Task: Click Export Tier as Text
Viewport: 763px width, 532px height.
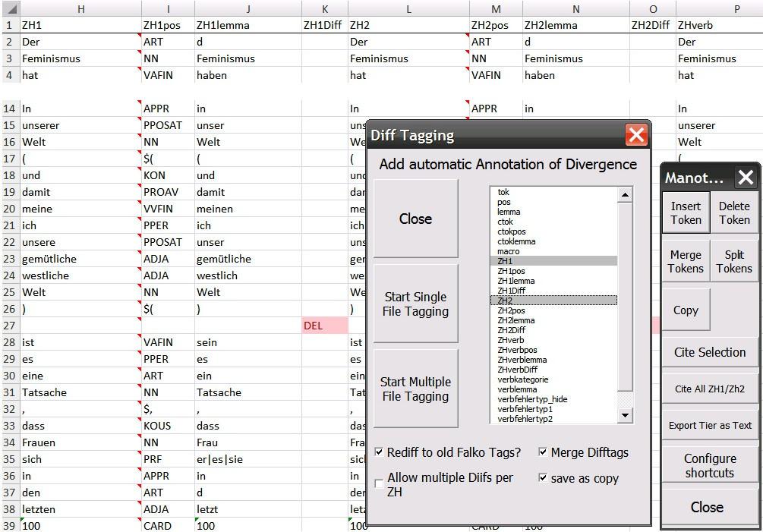Action: tap(710, 426)
